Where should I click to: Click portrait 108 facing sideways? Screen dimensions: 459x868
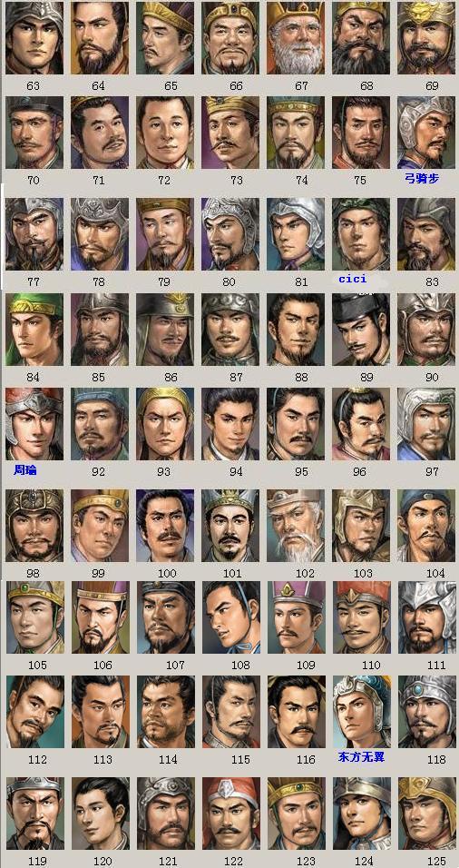pyautogui.click(x=230, y=617)
